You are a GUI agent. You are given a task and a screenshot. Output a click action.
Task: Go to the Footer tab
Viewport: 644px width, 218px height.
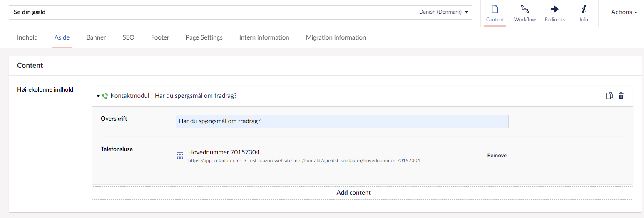(x=160, y=37)
